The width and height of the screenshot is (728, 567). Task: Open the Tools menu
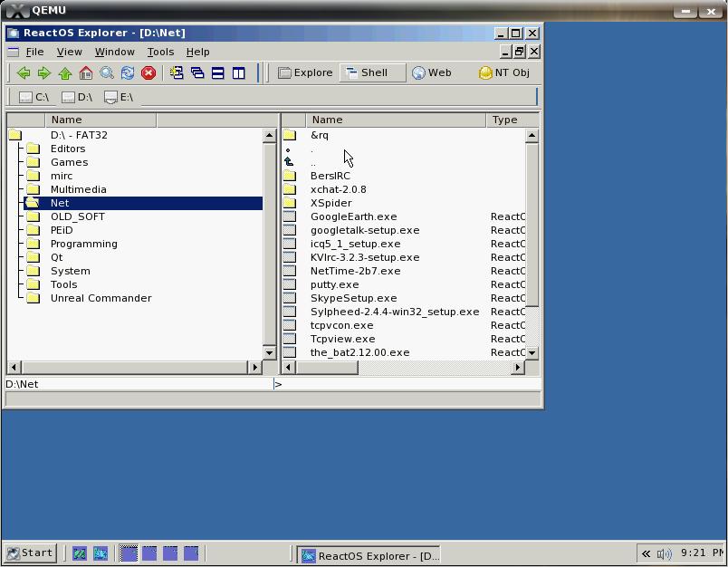point(160,52)
